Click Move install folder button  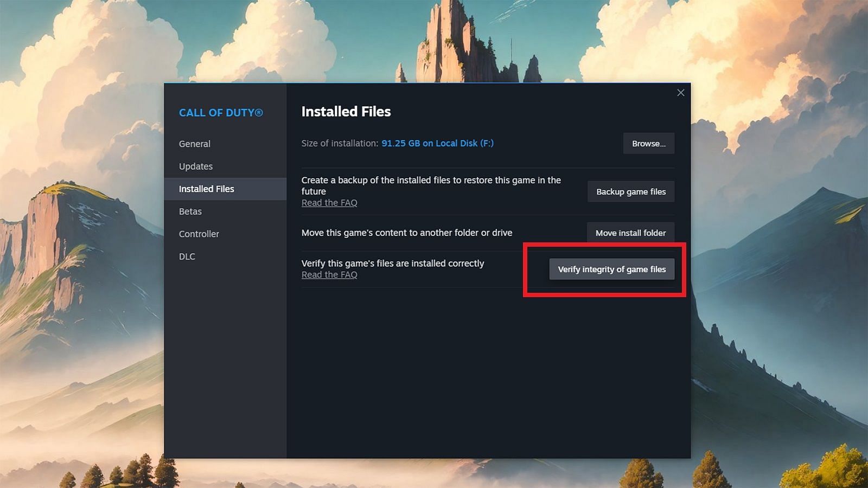coord(630,233)
